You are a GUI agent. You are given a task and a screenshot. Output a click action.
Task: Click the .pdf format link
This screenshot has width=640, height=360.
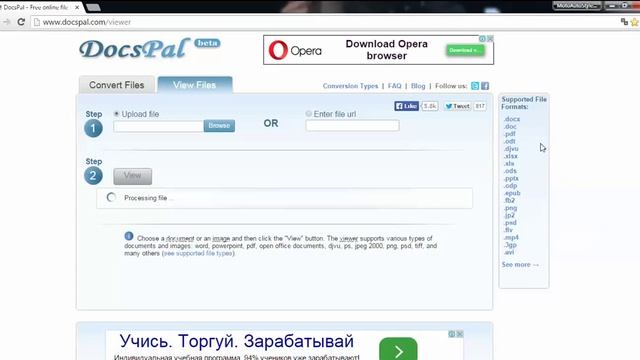509,134
